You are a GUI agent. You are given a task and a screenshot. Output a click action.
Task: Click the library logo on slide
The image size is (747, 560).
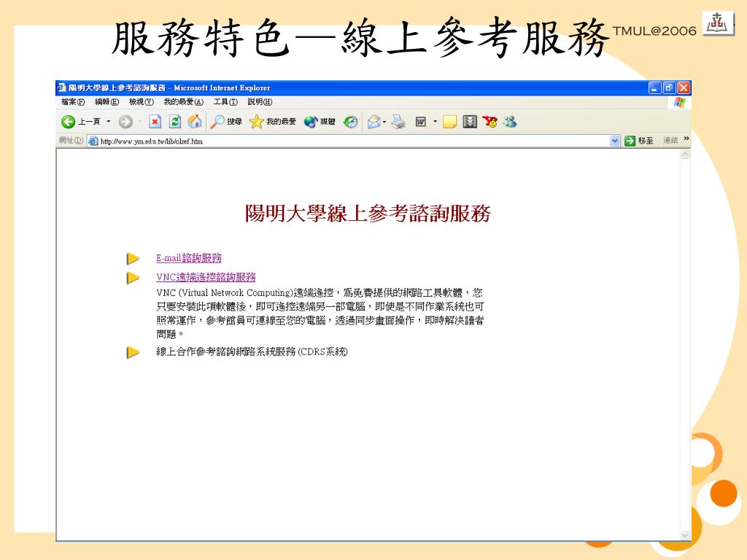718,23
